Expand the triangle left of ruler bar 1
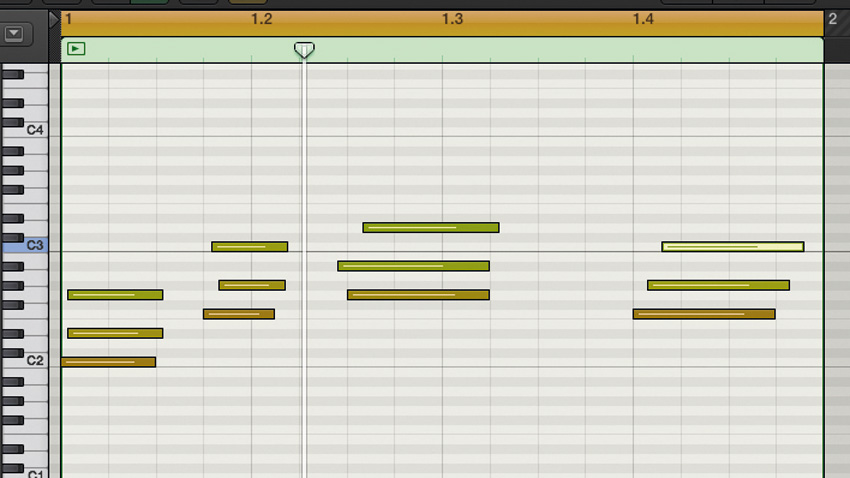 click(x=54, y=20)
